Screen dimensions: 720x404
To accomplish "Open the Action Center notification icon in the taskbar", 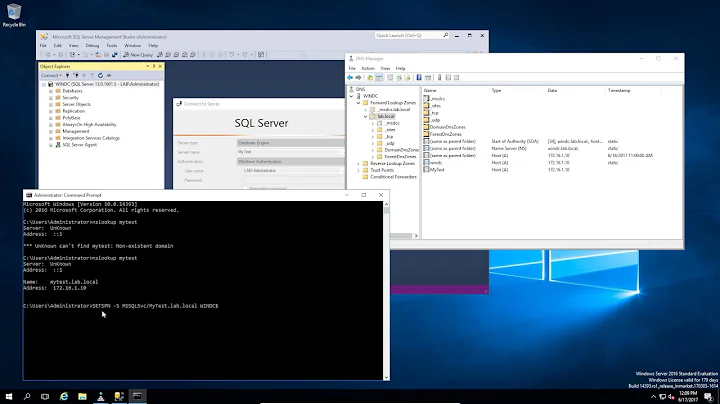I will [709, 396].
